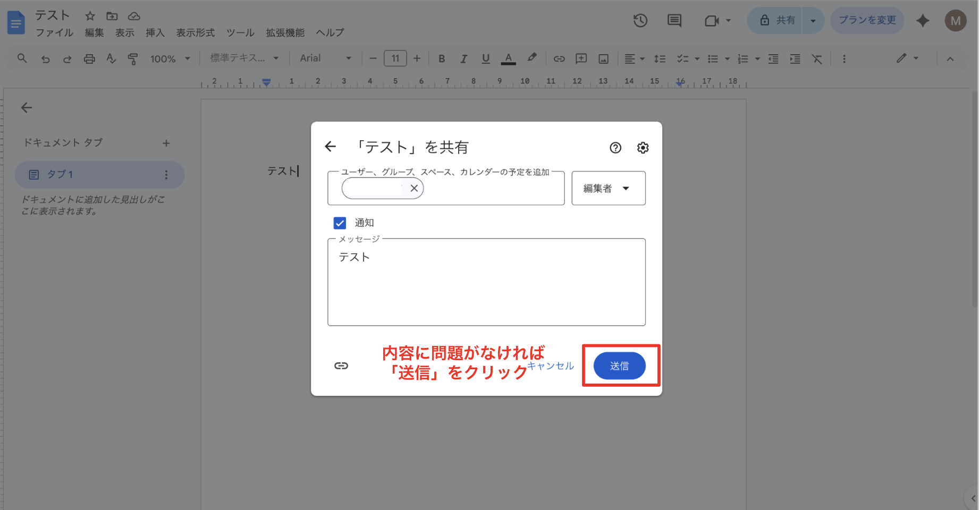The width and height of the screenshot is (980, 510).
Task: Clear text formatting
Action: tap(817, 59)
